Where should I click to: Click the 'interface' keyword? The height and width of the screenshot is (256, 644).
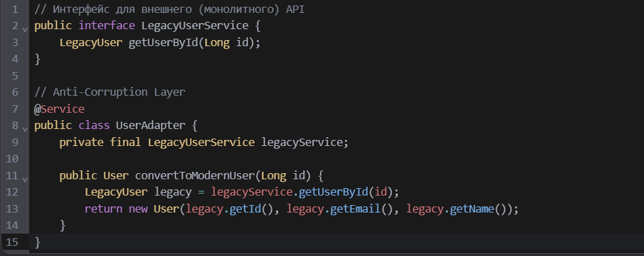107,26
